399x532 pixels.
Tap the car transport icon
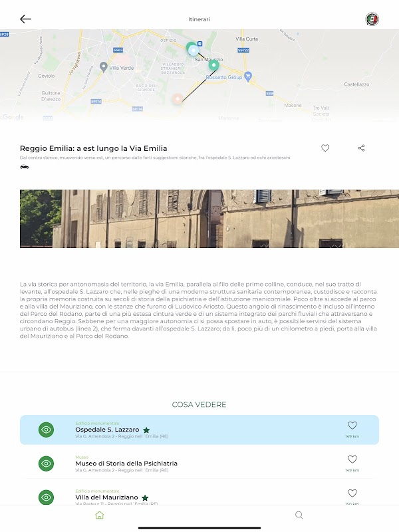coord(25,167)
